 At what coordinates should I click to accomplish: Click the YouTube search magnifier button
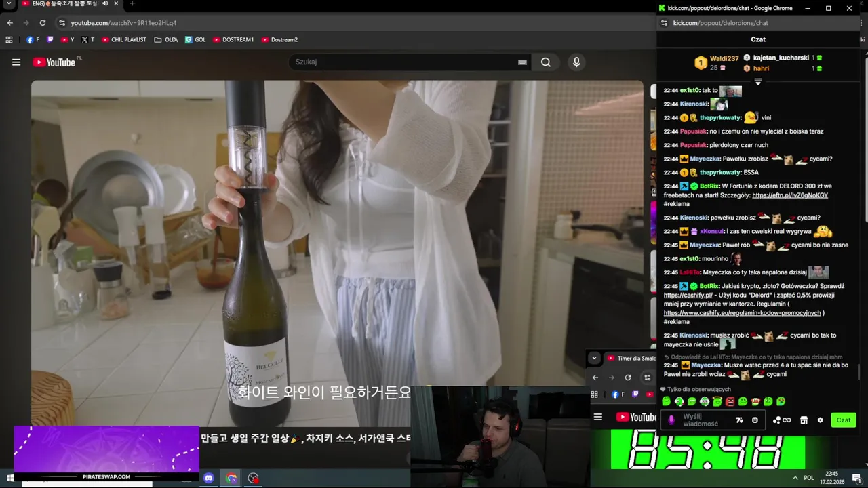tap(546, 62)
